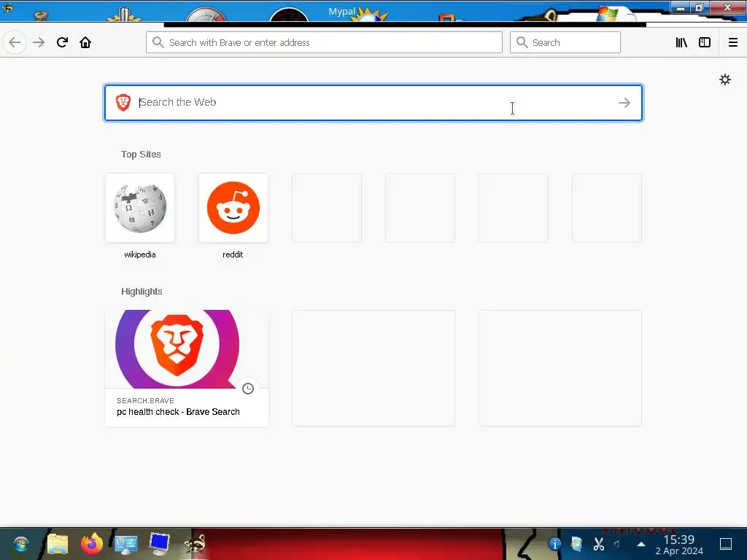This screenshot has height=560, width=747.
Task: Submit search with the arrow button
Action: point(624,102)
